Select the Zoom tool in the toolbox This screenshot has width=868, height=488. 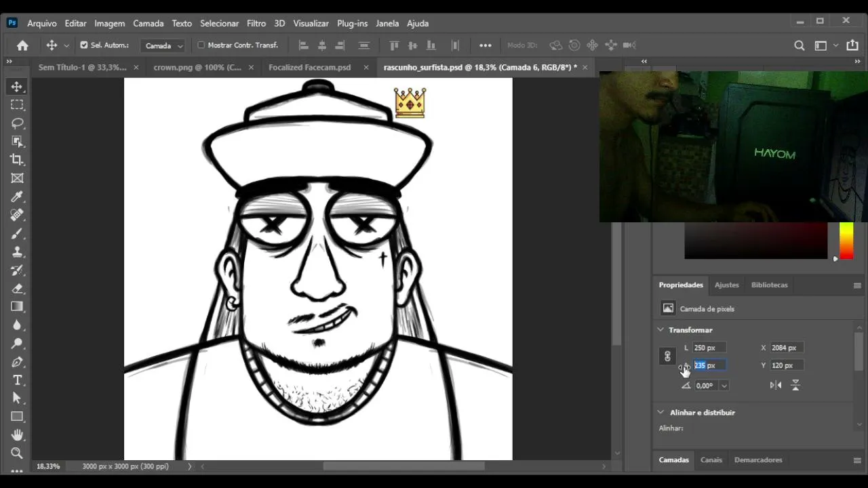click(17, 453)
